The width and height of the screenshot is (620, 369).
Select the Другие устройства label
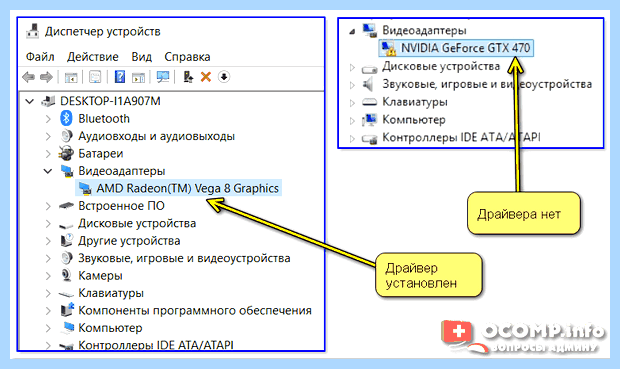[129, 240]
